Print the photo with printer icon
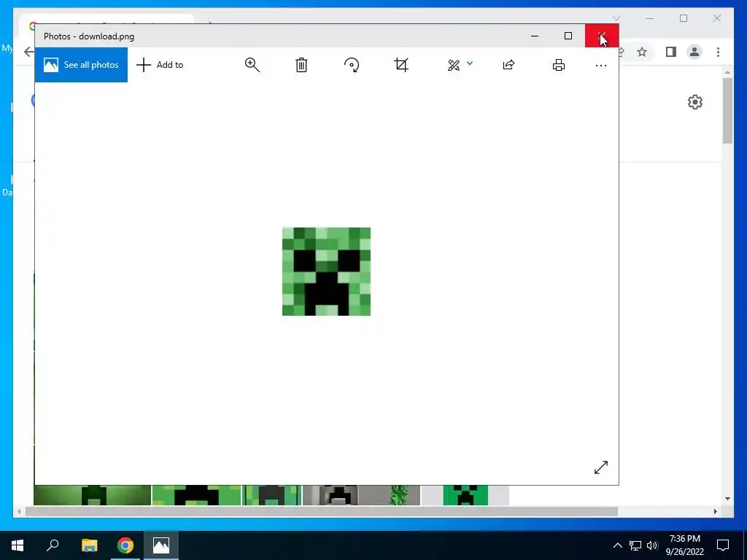 (558, 65)
